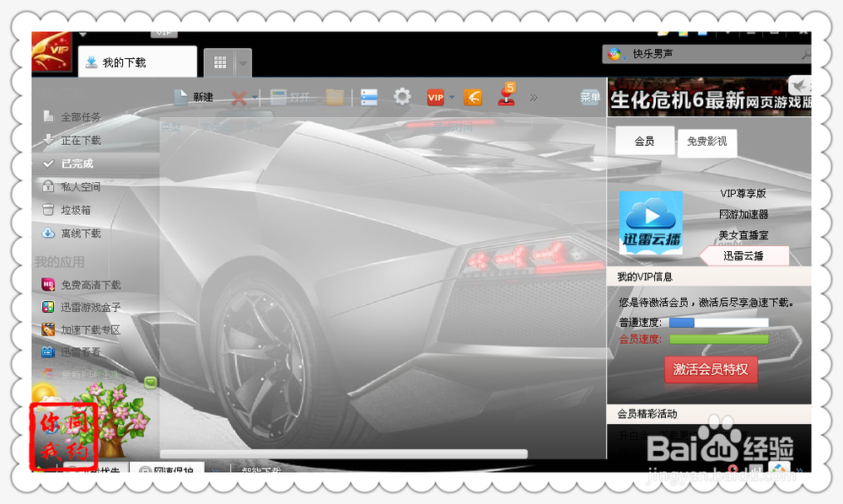Screen dimensions: 843x504
Task: Click the orange Xunlei bird icon
Action: [473, 98]
